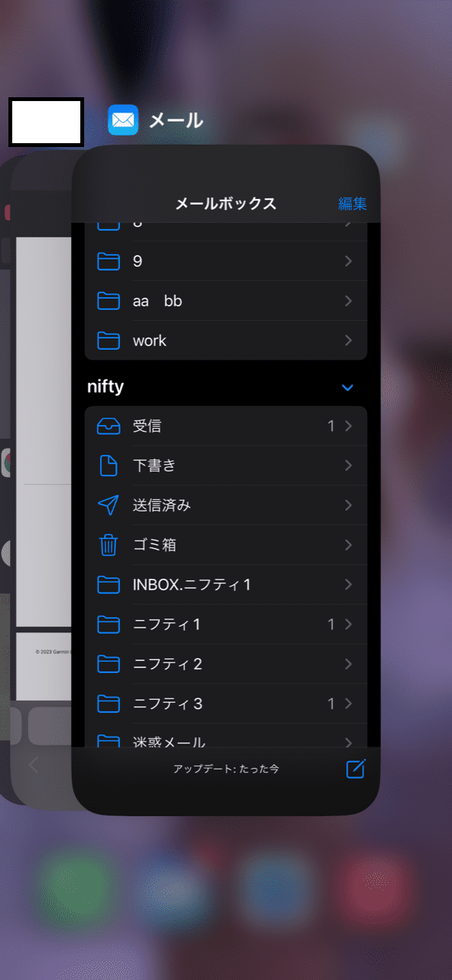Collapse the nifty account section chevron
Screen dimensions: 452x980
point(348,387)
